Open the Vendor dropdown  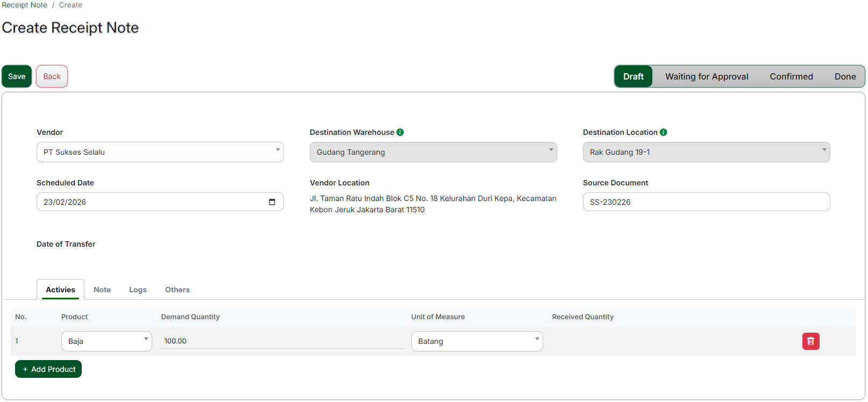click(160, 152)
